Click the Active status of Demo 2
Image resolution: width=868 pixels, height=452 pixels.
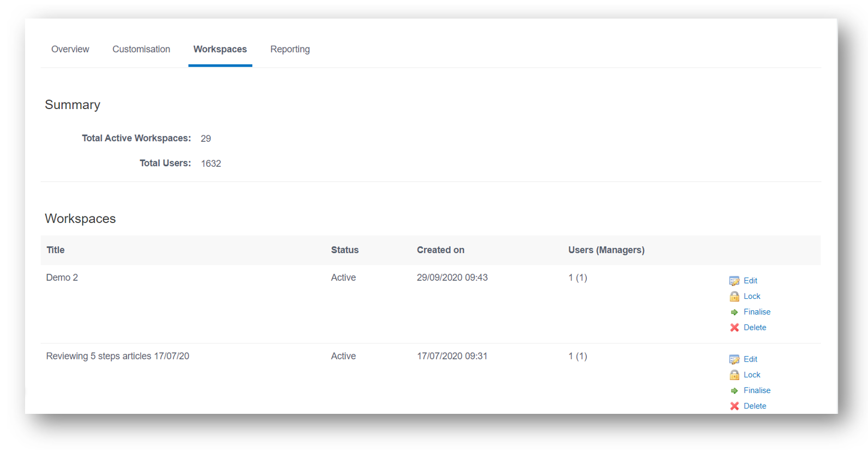tap(343, 278)
